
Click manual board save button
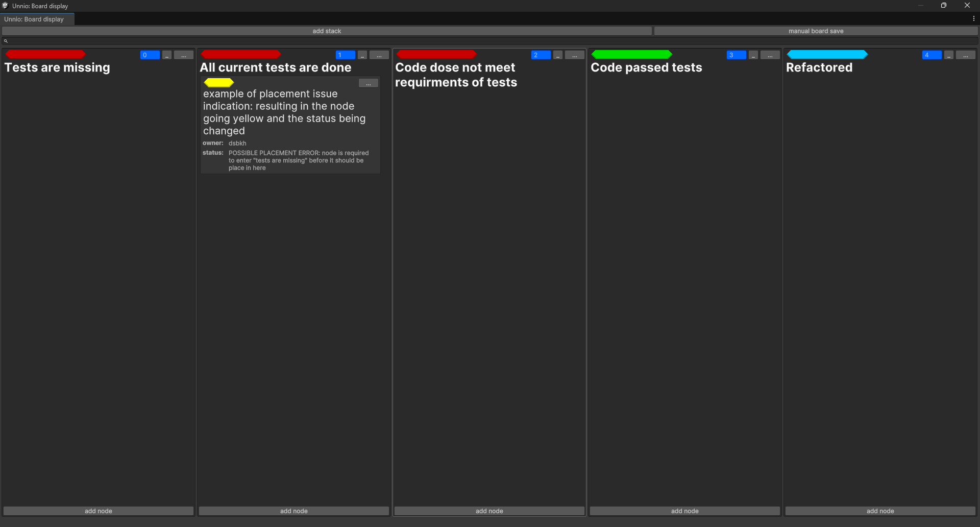[816, 31]
